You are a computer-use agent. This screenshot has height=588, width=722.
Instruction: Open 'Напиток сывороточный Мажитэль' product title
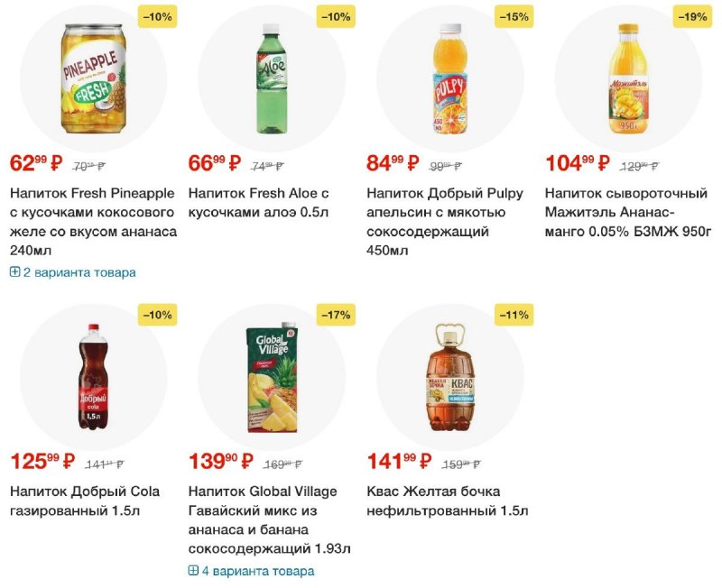(x=628, y=212)
